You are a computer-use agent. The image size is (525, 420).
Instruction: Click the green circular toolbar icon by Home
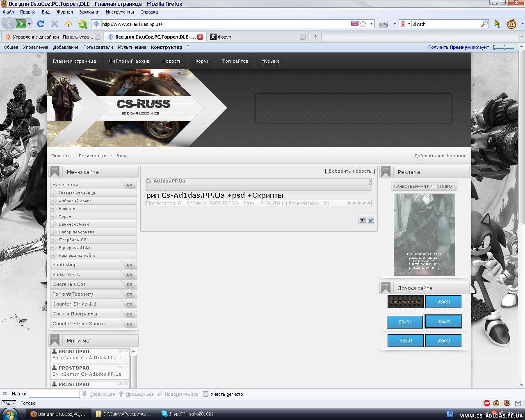tap(82, 24)
